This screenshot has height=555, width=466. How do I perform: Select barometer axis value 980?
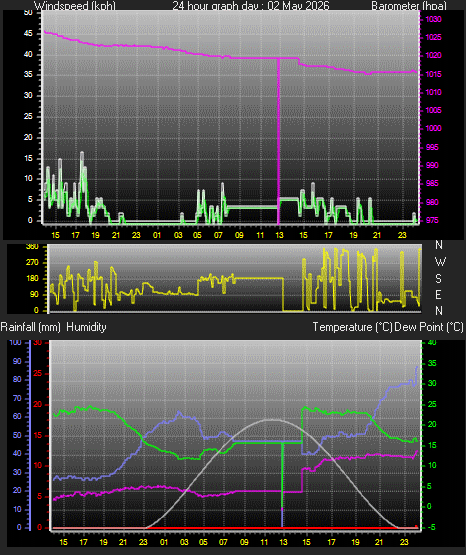[432, 202]
